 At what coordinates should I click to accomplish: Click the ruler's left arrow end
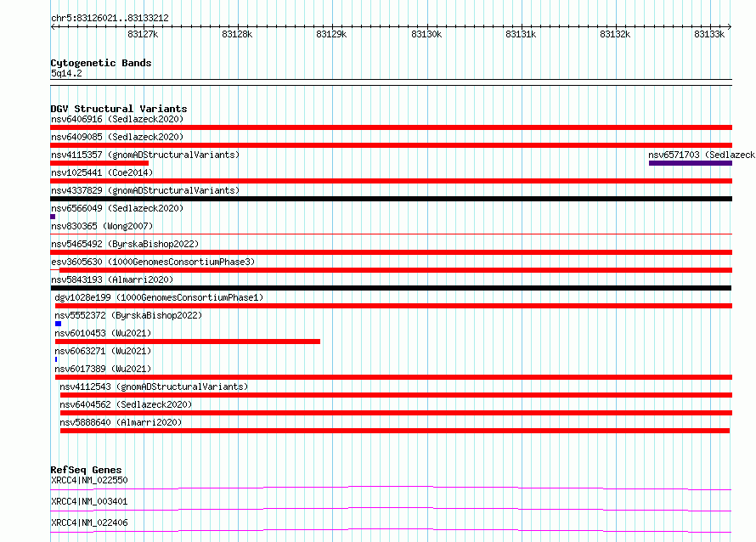pyautogui.click(x=53, y=26)
